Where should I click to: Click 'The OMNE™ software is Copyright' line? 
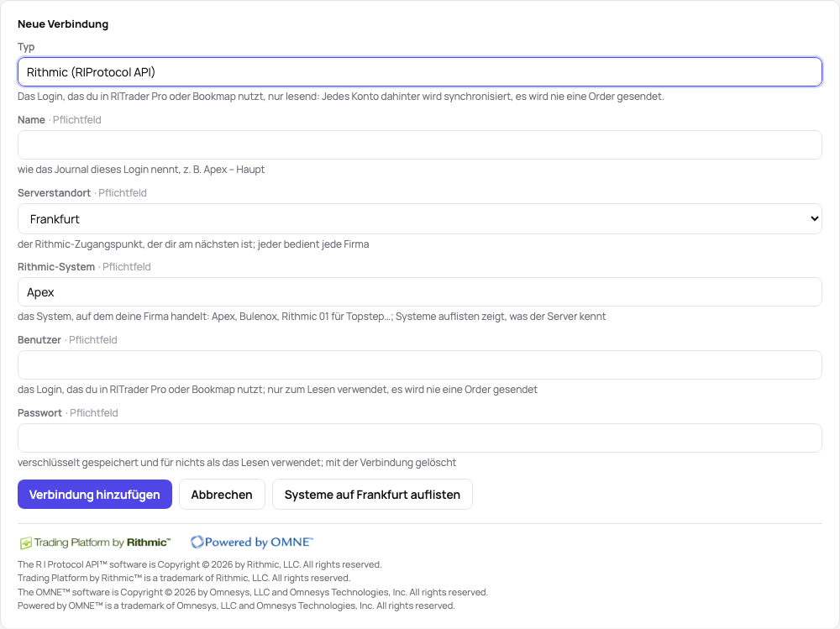(253, 592)
